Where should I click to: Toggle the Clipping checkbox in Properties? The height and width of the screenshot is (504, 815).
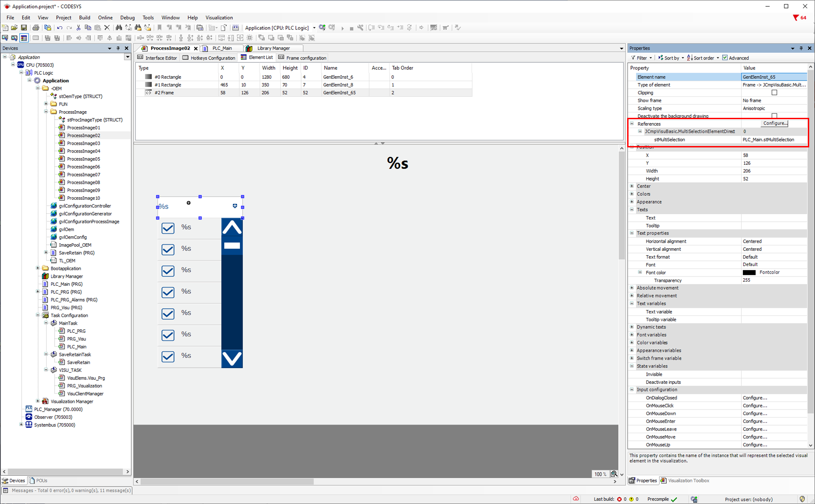pos(774,93)
